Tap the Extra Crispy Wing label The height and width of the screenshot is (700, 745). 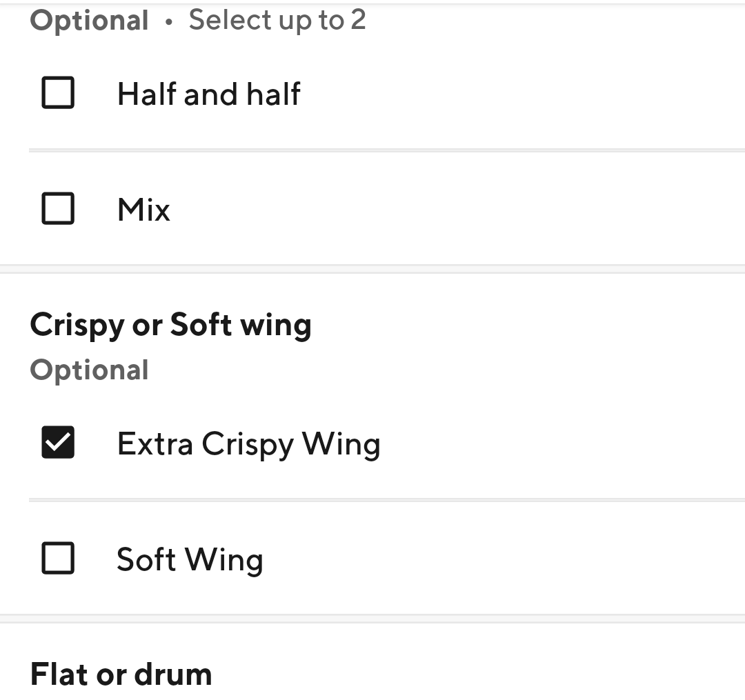(248, 443)
